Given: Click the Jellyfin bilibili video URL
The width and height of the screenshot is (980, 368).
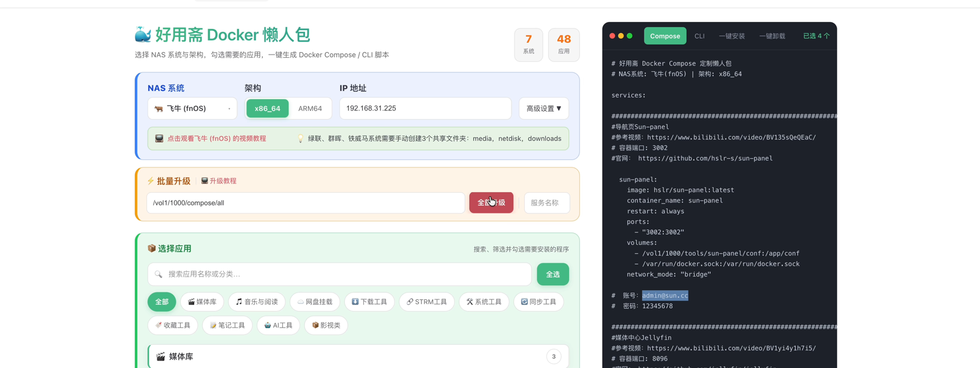Looking at the screenshot, I should tap(731, 348).
